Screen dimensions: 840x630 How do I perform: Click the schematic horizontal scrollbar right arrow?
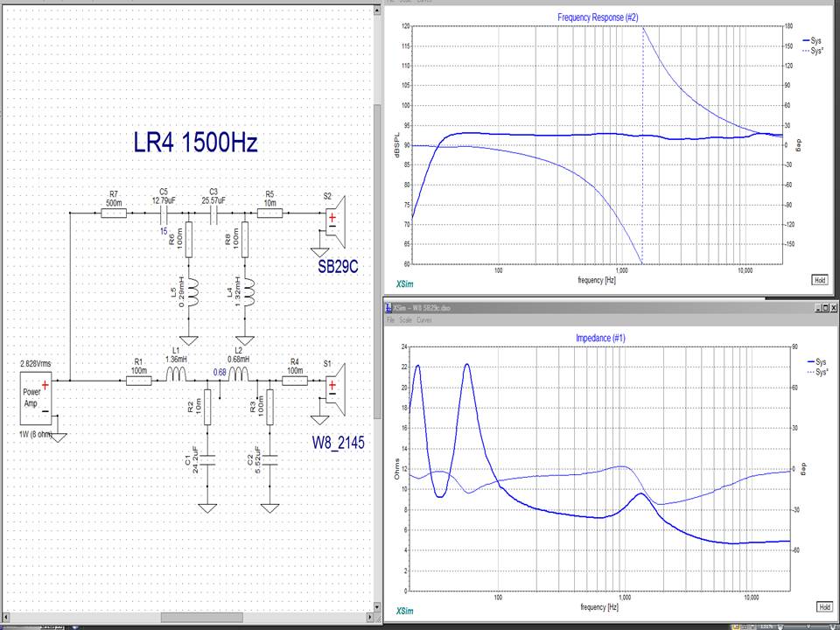point(368,618)
